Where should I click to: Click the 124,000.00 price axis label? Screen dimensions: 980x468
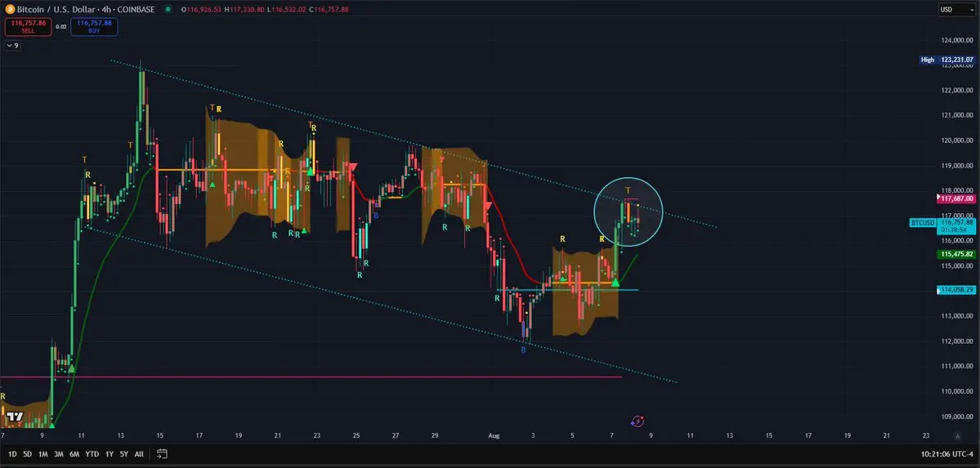click(x=956, y=41)
